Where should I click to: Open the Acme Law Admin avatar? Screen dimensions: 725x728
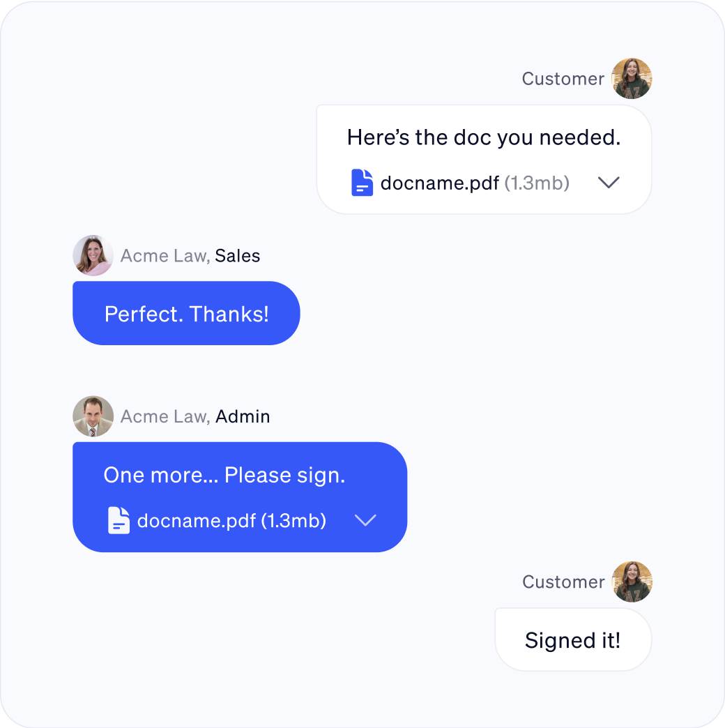point(93,416)
